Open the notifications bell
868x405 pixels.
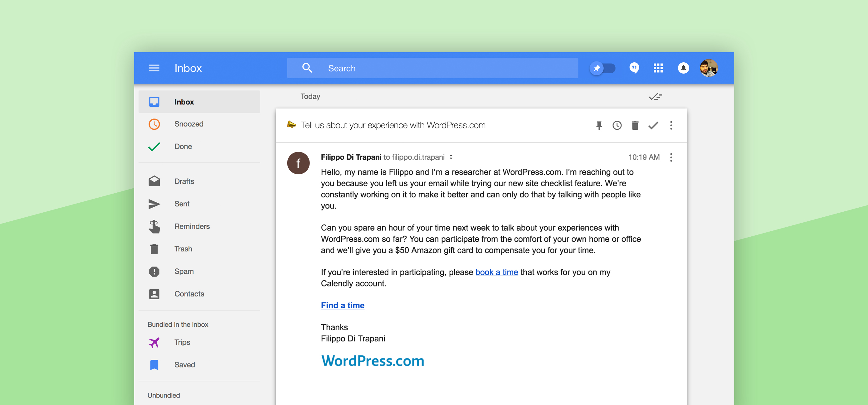point(683,68)
